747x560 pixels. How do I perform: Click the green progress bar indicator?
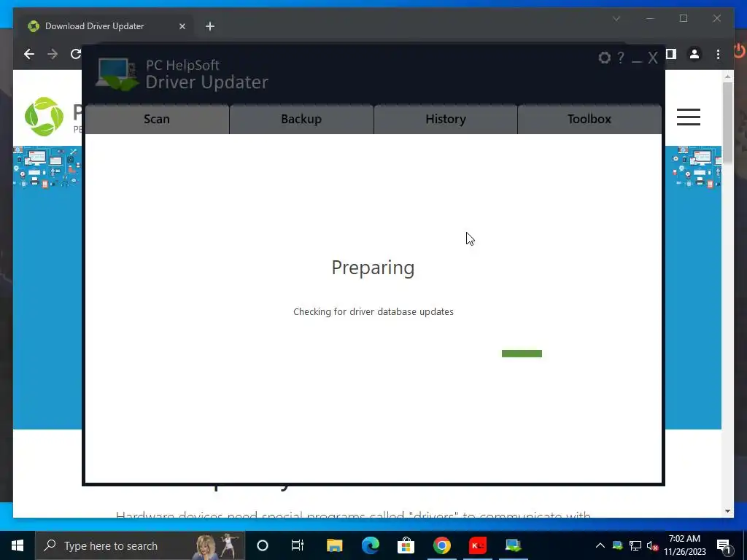click(522, 354)
